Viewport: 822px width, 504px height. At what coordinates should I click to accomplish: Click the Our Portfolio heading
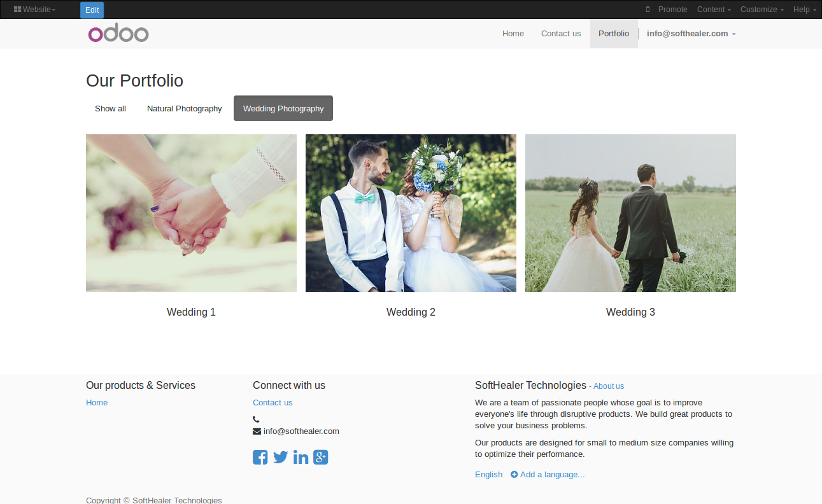pos(134,81)
